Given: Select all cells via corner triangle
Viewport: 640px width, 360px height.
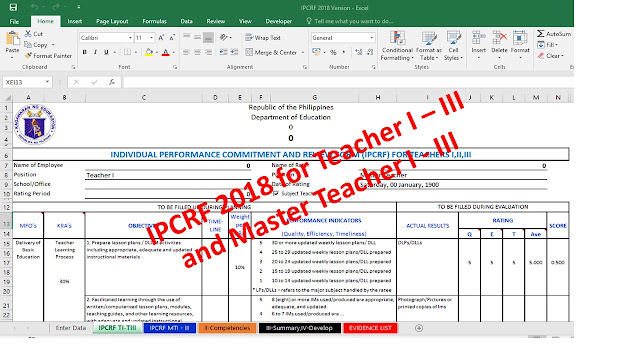Looking at the screenshot, I should click(x=7, y=98).
